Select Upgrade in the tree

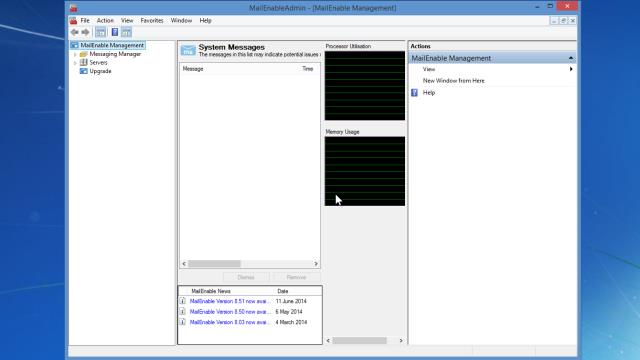point(100,71)
